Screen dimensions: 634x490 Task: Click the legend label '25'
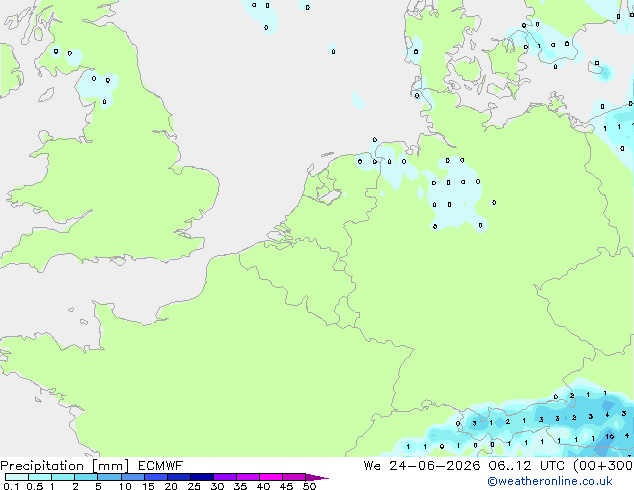click(194, 486)
